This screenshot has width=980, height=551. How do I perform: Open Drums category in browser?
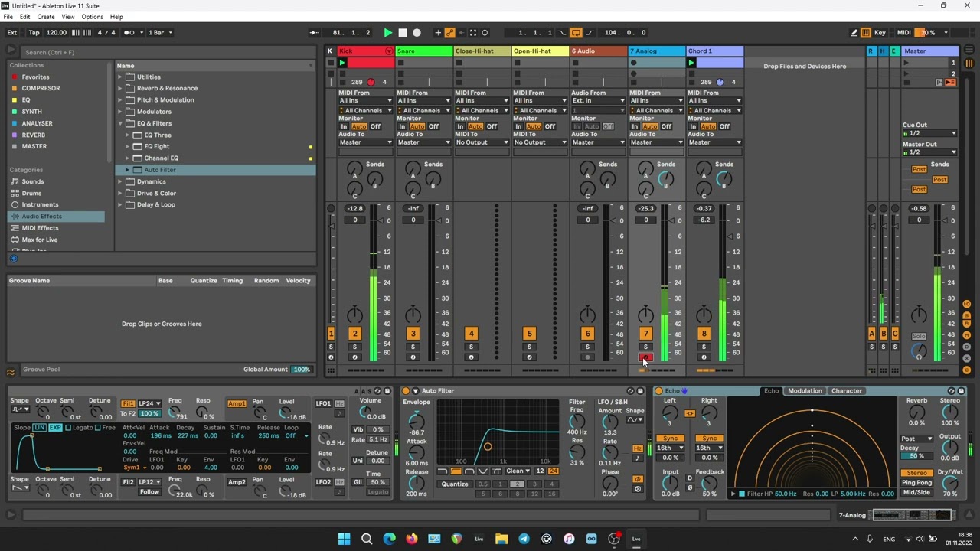(31, 194)
